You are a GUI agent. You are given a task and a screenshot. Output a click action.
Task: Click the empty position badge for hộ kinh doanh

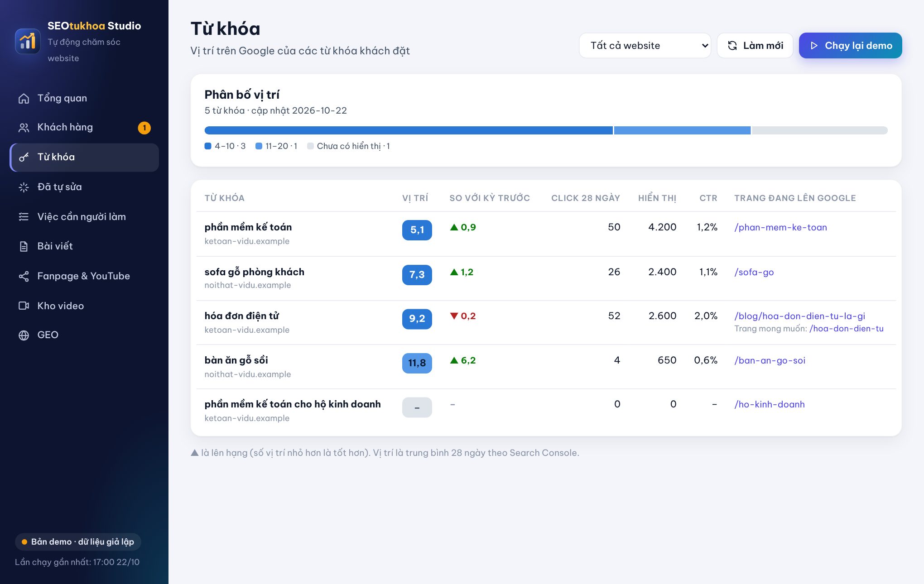417,407
